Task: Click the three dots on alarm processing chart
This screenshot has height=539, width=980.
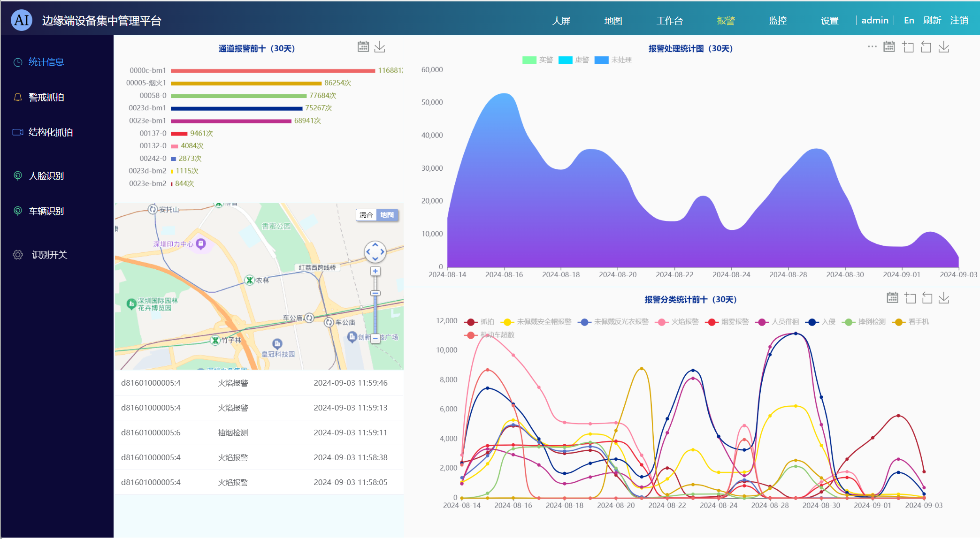Action: [872, 46]
